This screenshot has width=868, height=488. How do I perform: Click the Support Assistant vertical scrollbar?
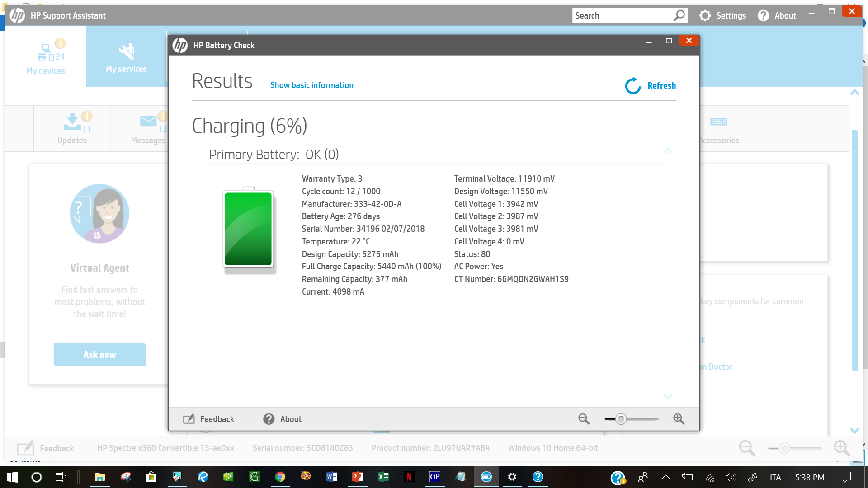854,250
